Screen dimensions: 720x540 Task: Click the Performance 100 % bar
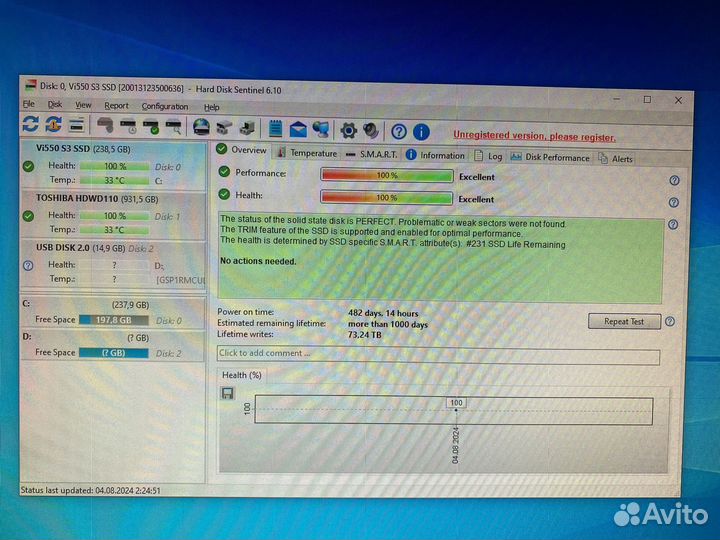[387, 175]
